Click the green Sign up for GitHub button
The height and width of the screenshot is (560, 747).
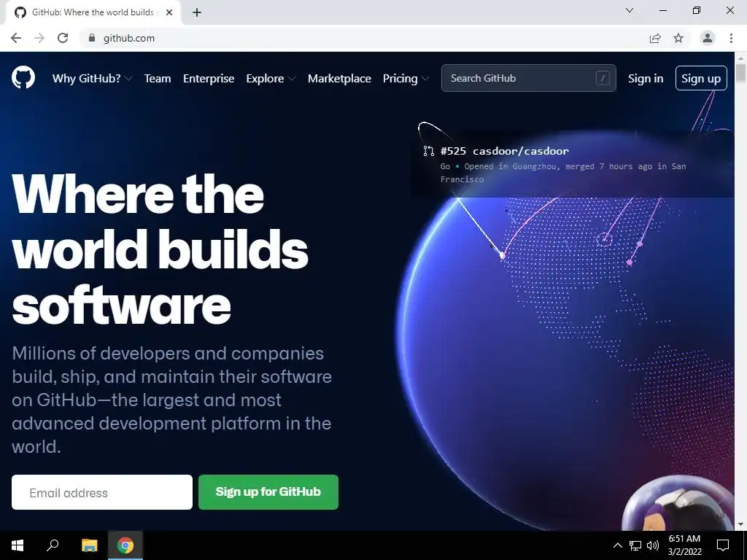pos(268,492)
